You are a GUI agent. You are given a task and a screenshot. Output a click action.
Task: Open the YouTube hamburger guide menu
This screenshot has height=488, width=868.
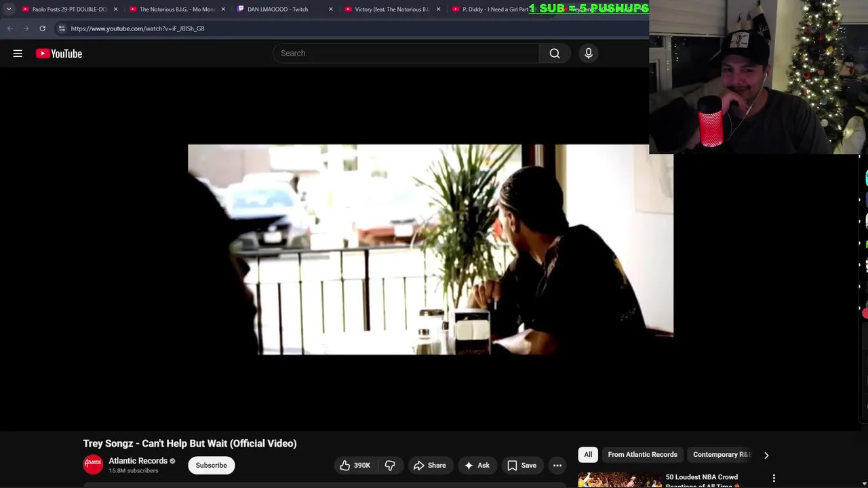pos(18,54)
